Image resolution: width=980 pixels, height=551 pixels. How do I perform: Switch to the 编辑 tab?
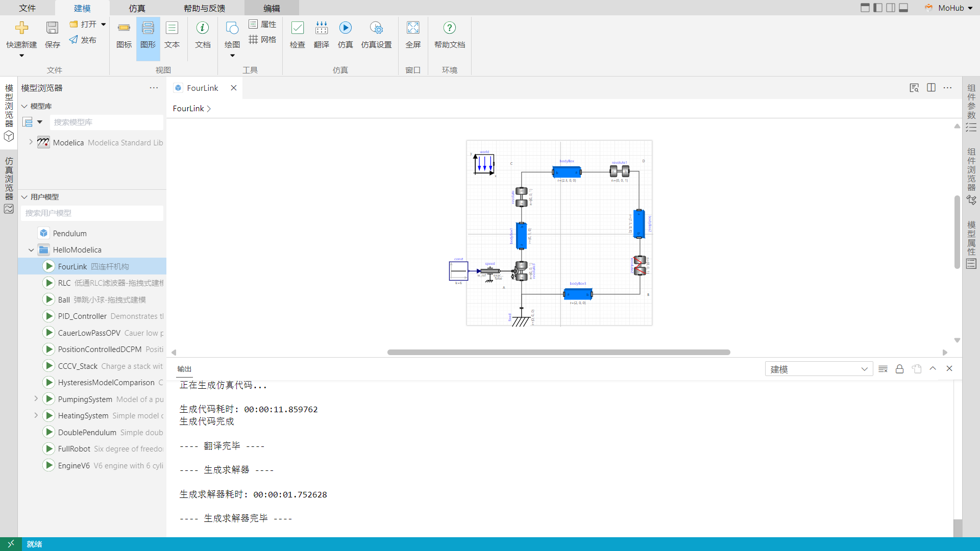tap(272, 8)
